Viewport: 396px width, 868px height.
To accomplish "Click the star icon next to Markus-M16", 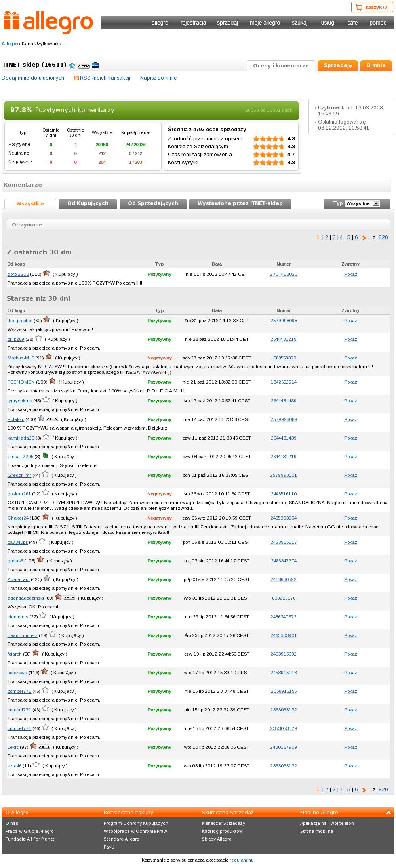I will [x=49, y=357].
